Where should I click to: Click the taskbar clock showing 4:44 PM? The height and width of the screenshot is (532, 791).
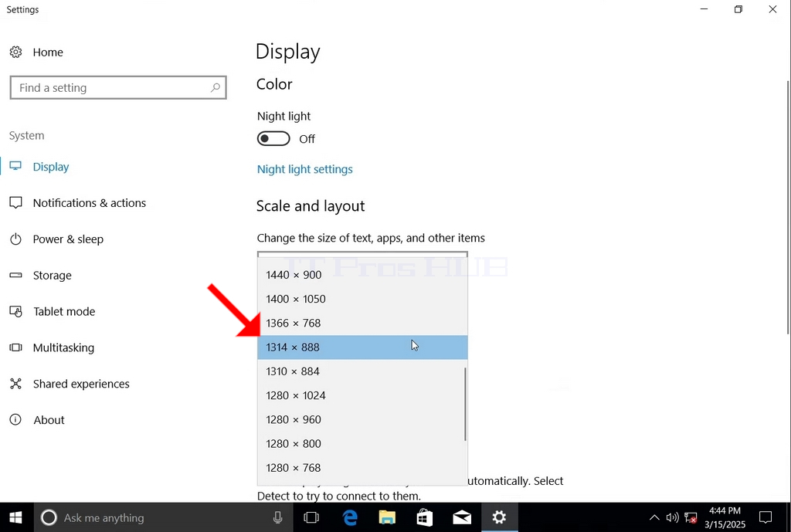(725, 517)
